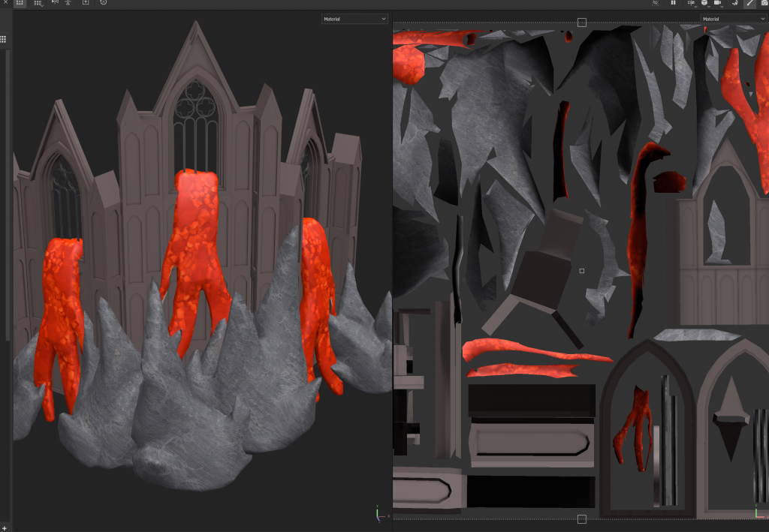Click the square frame icon in top toolbar
This screenshot has height=532, width=769.
[86, 3]
